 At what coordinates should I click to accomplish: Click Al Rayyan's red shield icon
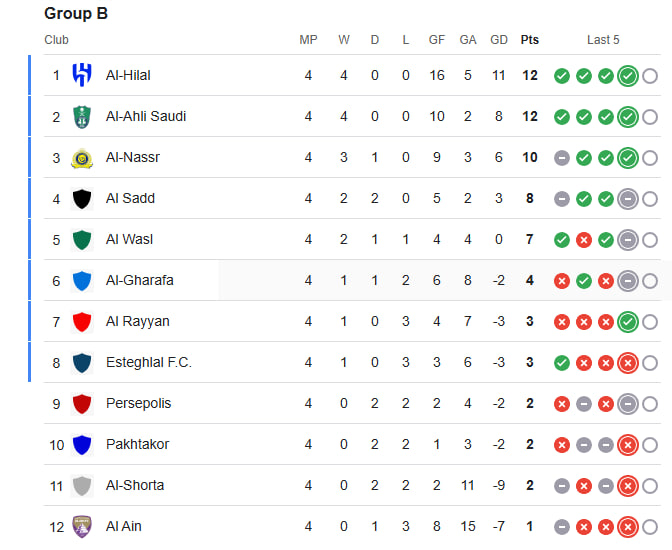coord(82,322)
